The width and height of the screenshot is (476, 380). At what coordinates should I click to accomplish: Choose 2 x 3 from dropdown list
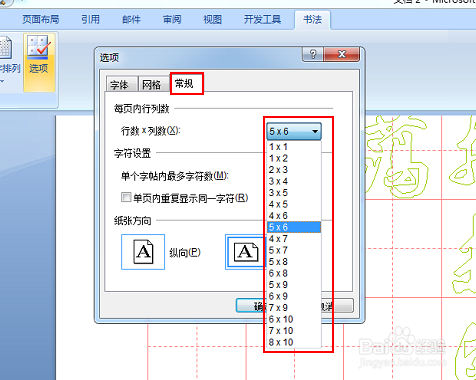coord(294,170)
